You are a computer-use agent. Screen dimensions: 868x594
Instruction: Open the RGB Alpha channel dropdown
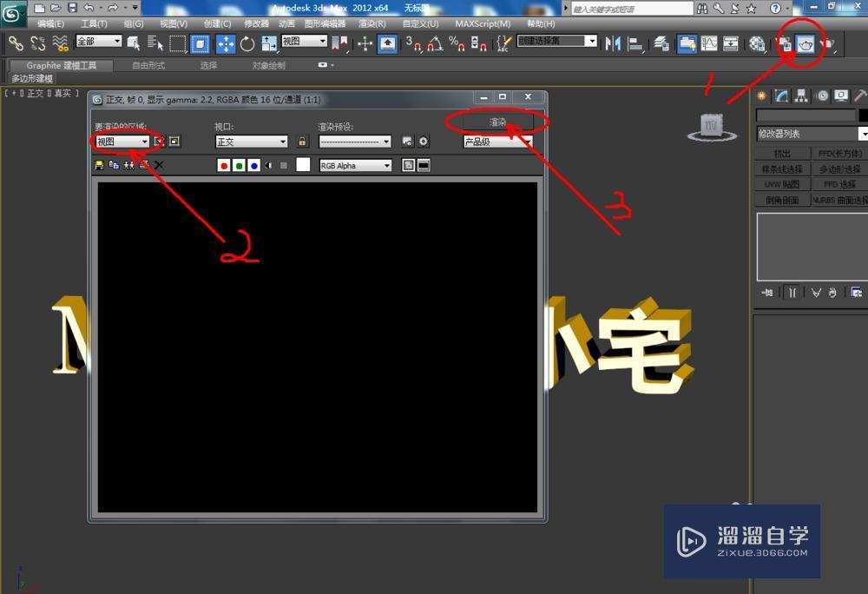point(354,165)
